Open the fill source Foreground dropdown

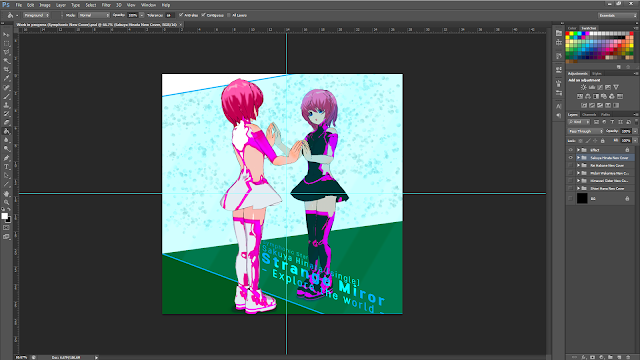pyautogui.click(x=36, y=15)
